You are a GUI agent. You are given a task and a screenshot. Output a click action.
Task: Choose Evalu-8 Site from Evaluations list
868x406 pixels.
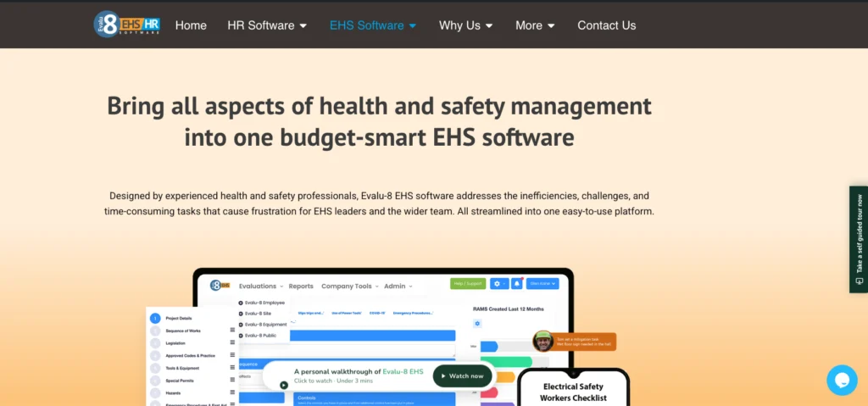[254, 314]
